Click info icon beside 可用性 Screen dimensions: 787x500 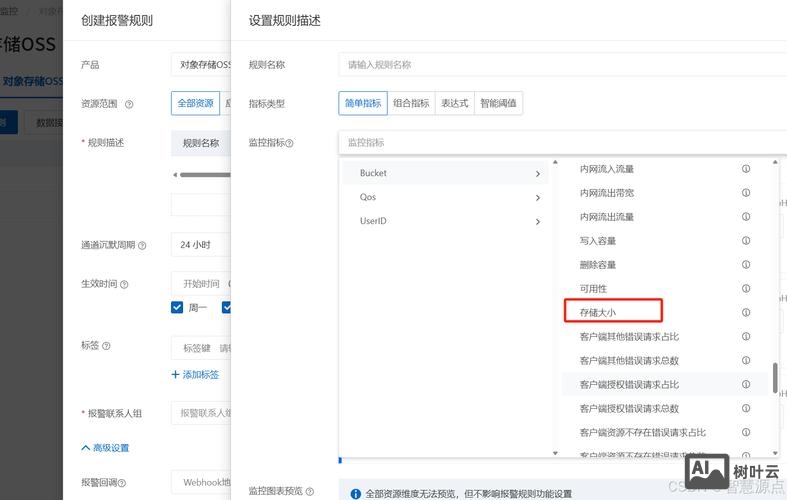click(x=746, y=288)
